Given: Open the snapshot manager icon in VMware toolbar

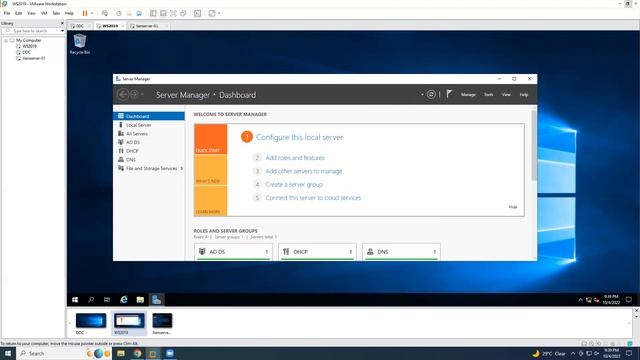Looking at the screenshot, I should 139,13.
